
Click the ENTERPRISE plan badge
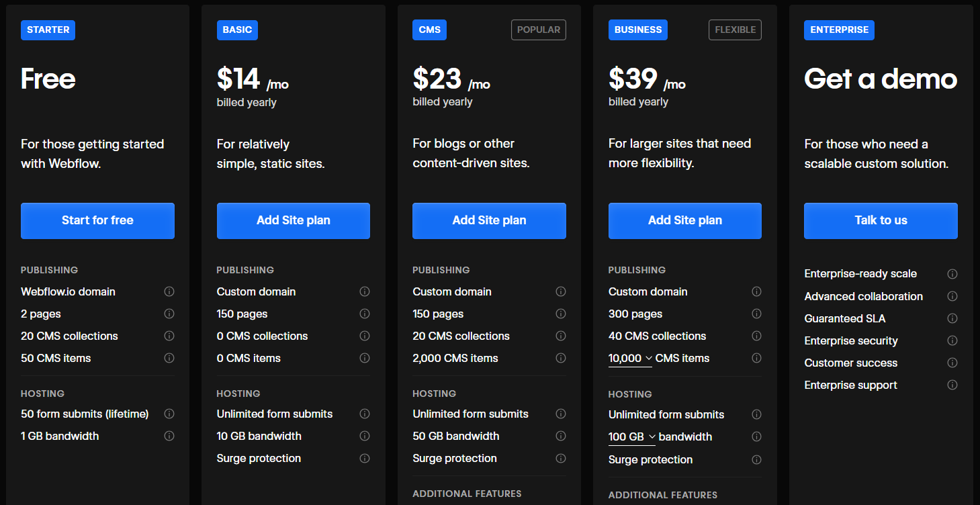[x=839, y=30]
